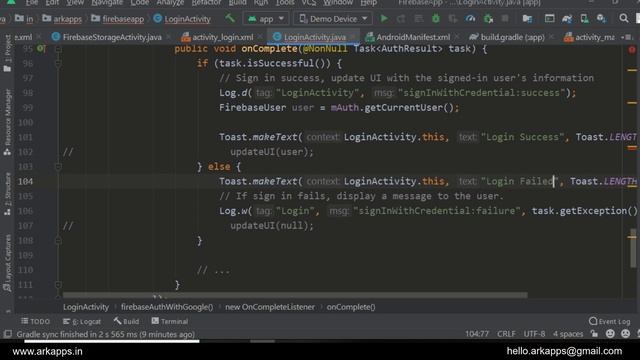Click the Search Everywhere magnifier icon
The image size is (640, 360).
[x=624, y=18]
